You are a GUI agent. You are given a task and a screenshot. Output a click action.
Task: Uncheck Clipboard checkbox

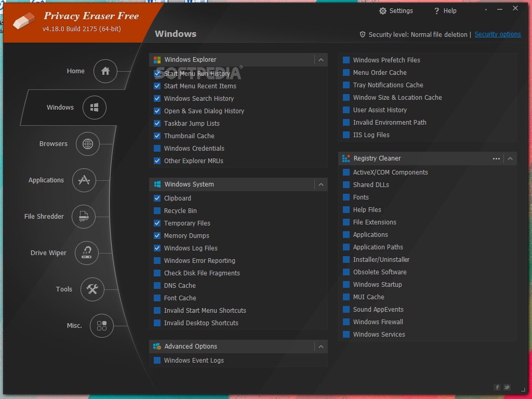click(157, 198)
